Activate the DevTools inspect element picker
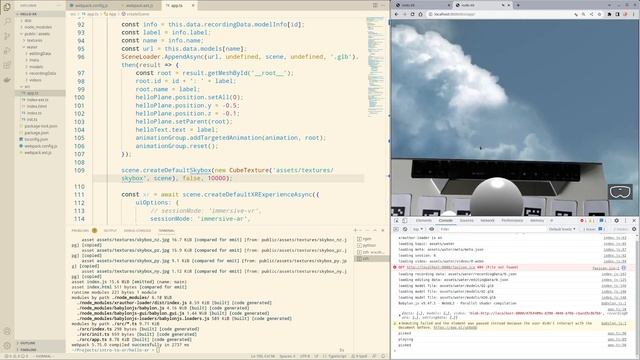This screenshot has height=360, width=640. (x=397, y=220)
